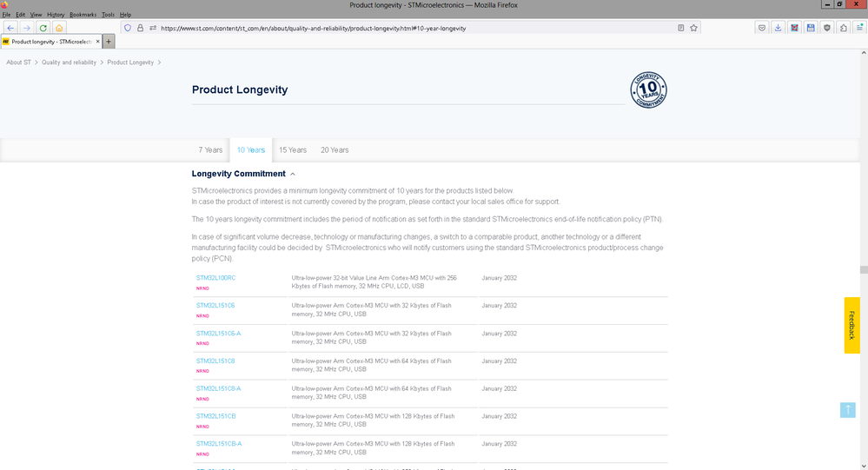
Task: Open a new browser tab
Action: pyautogui.click(x=109, y=42)
